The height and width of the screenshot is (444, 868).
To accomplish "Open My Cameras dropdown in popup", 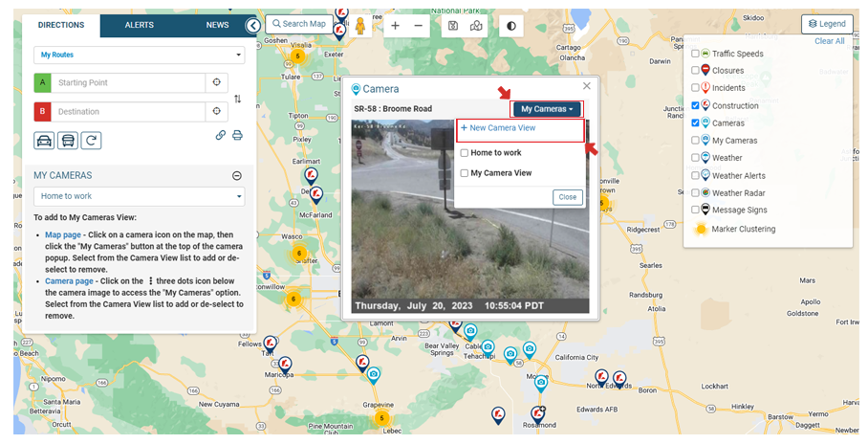I will click(547, 109).
